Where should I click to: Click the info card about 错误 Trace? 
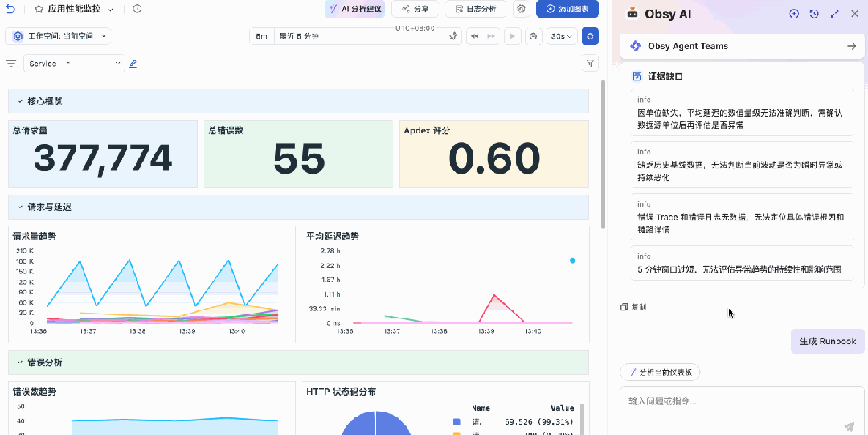pos(743,216)
